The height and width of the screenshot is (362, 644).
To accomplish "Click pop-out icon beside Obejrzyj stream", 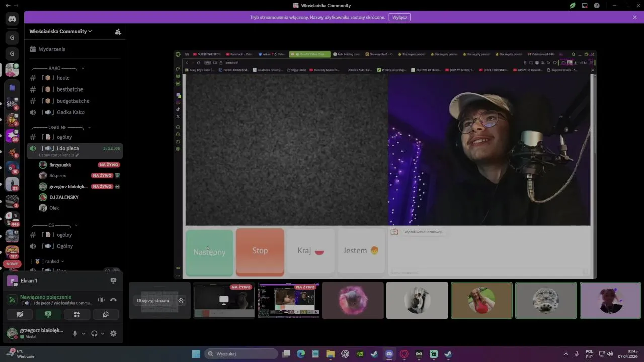I will coord(181,301).
